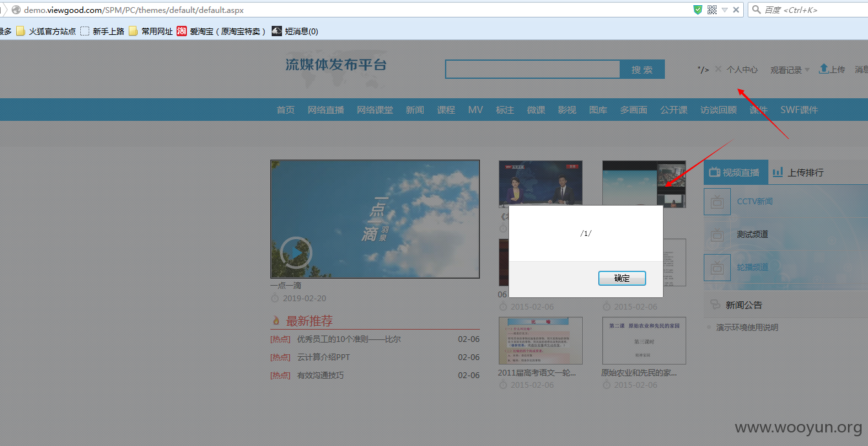Open the SWF课件 menu item
The width and height of the screenshot is (868, 446).
(x=799, y=110)
